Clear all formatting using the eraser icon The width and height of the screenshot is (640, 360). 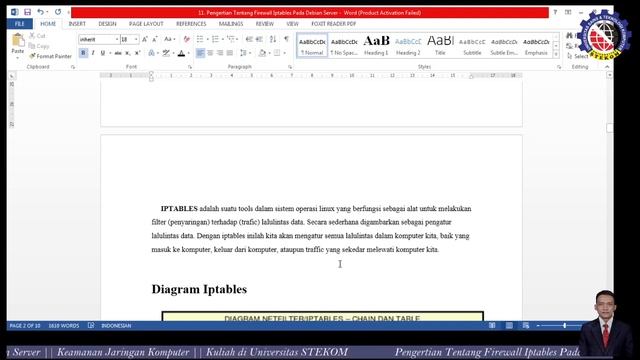(x=187, y=40)
